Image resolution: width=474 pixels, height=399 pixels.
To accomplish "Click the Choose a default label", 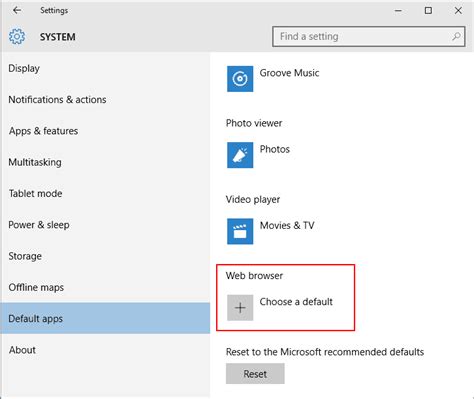I will (296, 302).
